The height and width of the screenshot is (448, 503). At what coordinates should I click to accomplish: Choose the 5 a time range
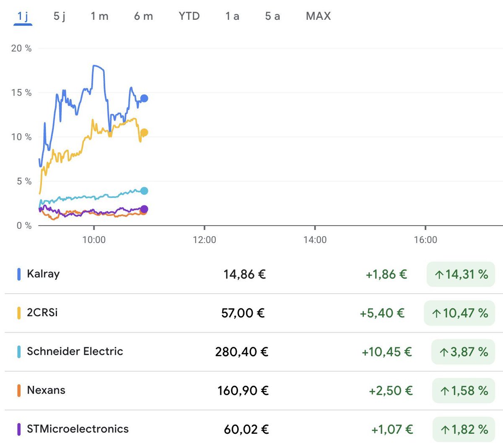click(272, 16)
